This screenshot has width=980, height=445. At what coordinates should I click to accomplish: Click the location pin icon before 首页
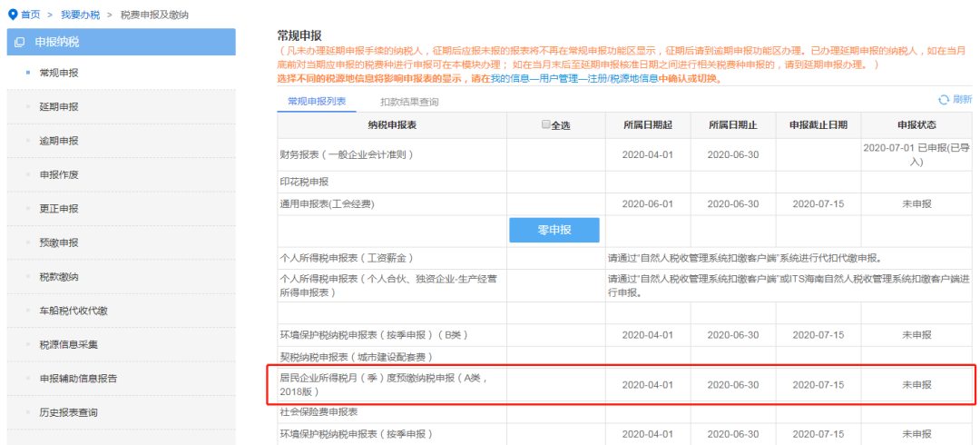click(13, 15)
